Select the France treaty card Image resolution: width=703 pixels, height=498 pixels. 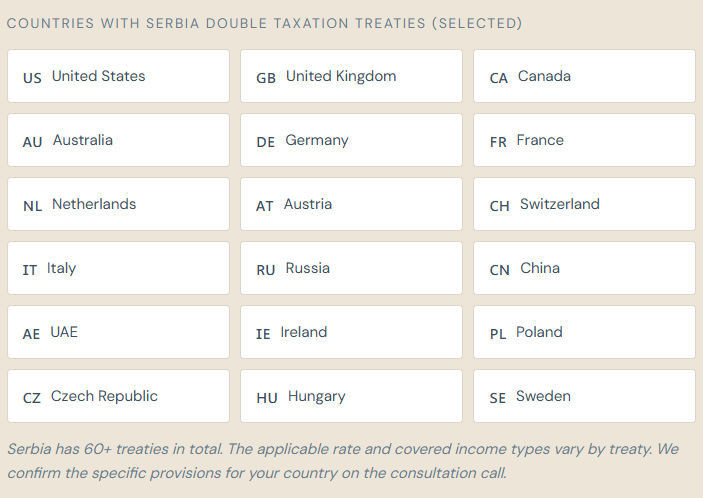pos(584,140)
